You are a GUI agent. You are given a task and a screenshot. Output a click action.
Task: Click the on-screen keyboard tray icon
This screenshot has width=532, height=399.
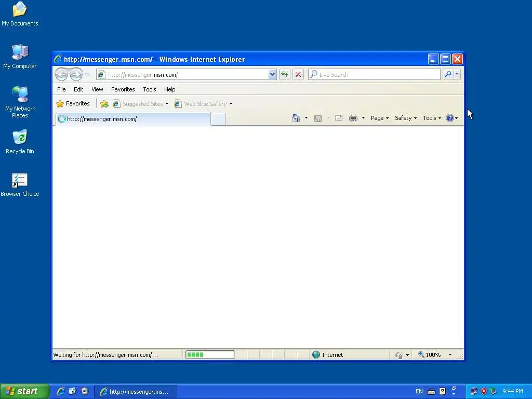click(431, 392)
